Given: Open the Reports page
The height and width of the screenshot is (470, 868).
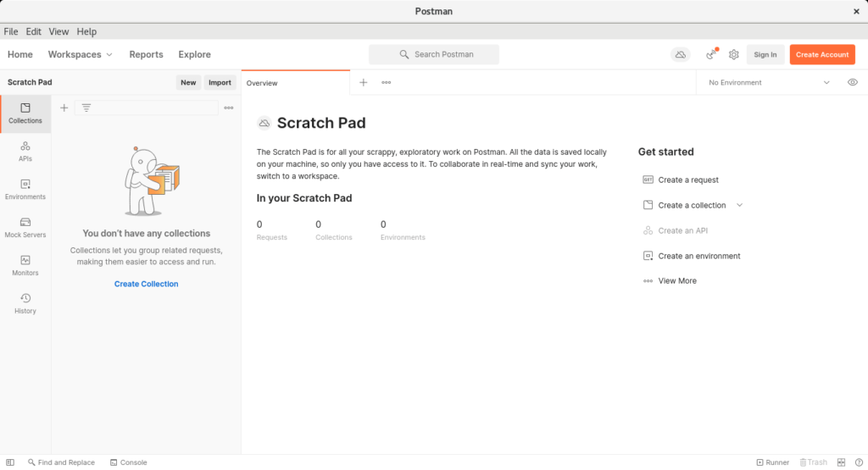Looking at the screenshot, I should tap(146, 54).
